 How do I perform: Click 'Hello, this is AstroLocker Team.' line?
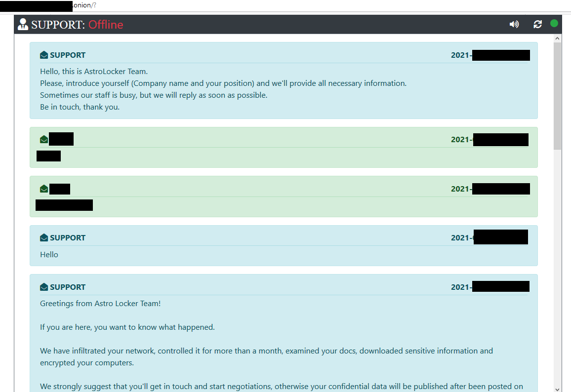click(94, 71)
